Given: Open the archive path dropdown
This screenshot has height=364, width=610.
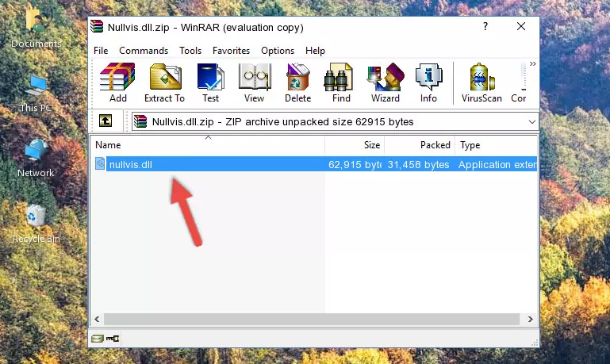Looking at the screenshot, I should click(531, 121).
